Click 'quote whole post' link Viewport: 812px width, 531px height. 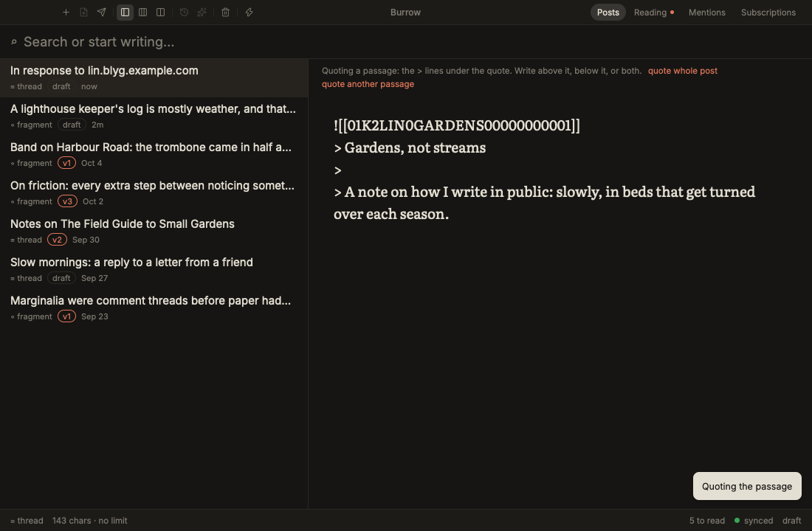click(x=683, y=71)
